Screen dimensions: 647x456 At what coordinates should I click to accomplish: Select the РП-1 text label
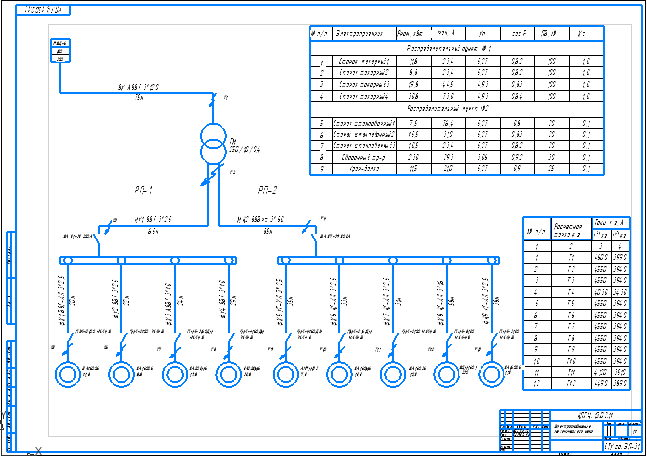pos(145,190)
